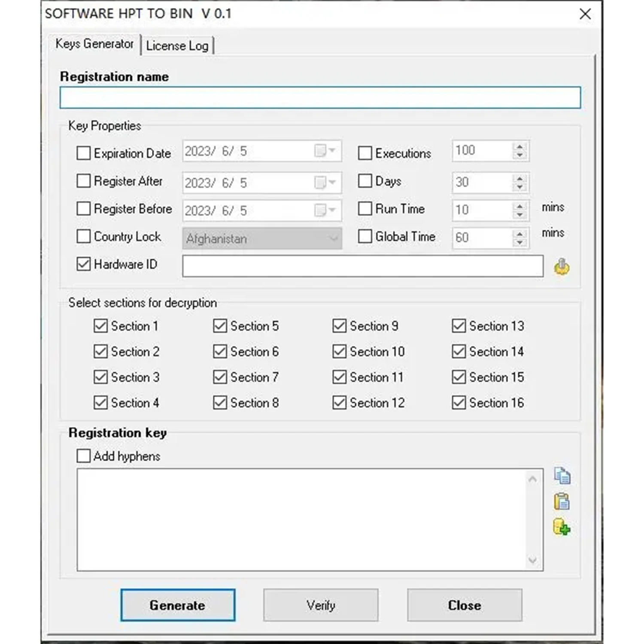Toggle Section 6 checkbox
The image size is (644, 644).
[x=220, y=352]
